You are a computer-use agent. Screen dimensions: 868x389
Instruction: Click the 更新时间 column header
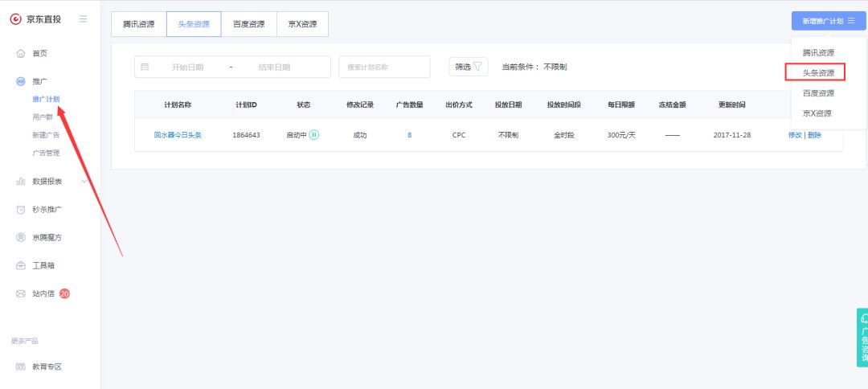[732, 104]
